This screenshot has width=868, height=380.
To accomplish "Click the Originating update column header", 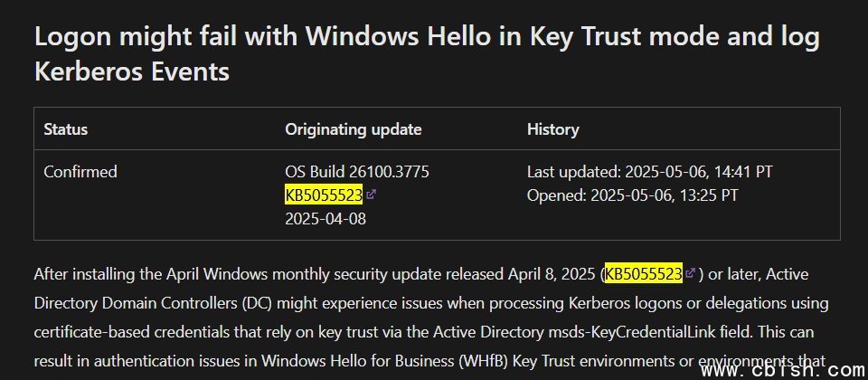I will click(x=354, y=129).
